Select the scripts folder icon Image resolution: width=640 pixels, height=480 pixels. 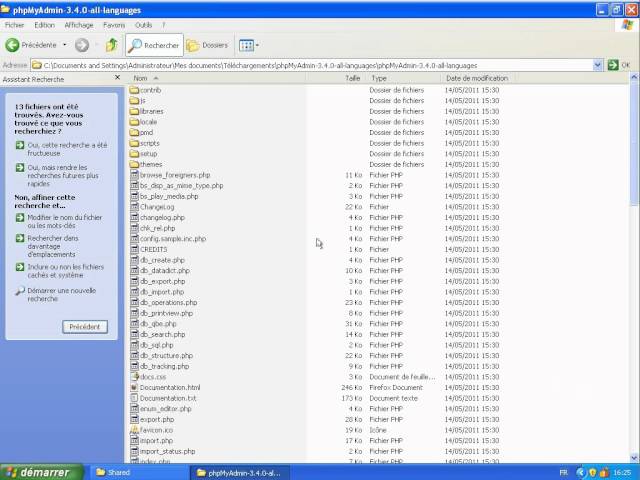pyautogui.click(x=134, y=143)
